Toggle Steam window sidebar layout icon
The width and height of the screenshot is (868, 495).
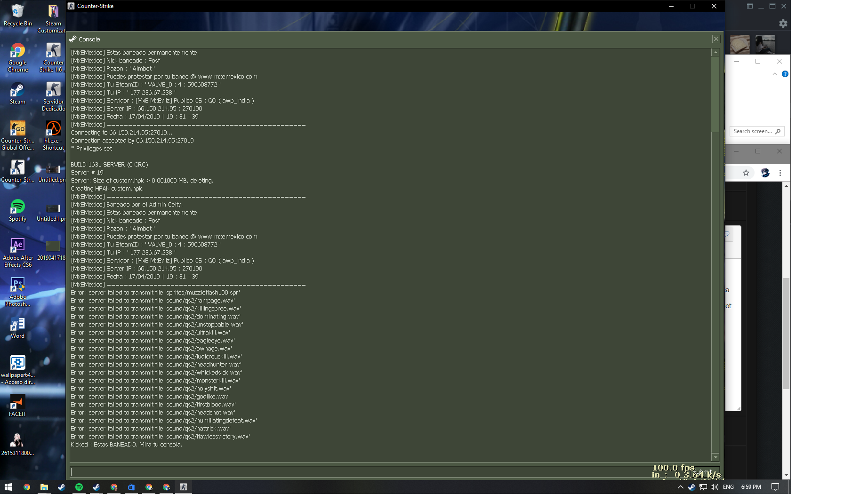point(749,6)
